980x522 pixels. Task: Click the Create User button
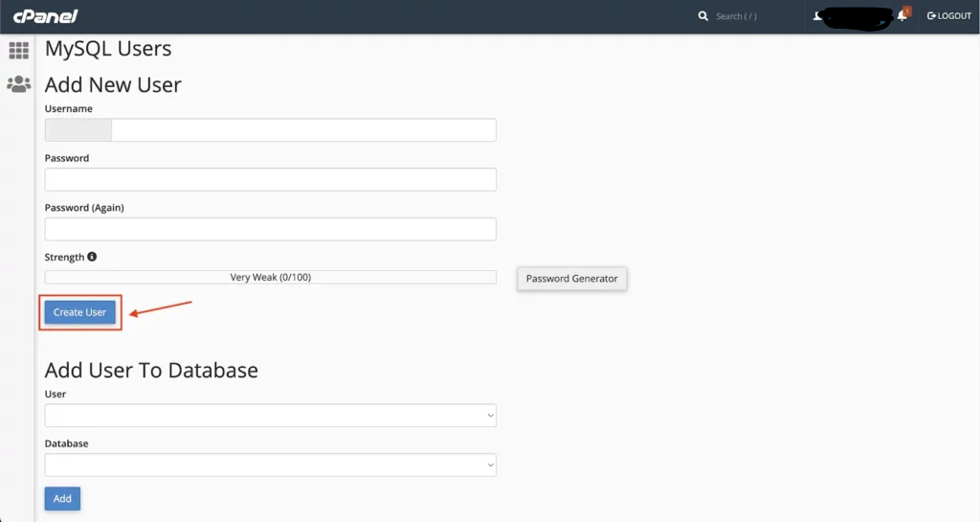pyautogui.click(x=80, y=312)
